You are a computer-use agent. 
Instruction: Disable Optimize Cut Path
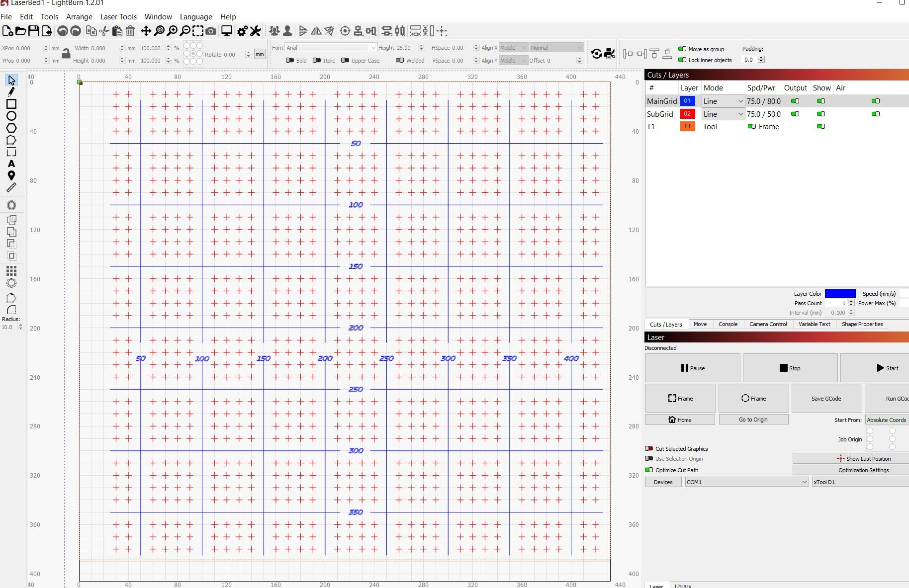(x=649, y=470)
